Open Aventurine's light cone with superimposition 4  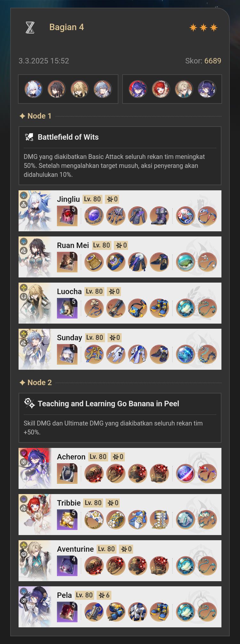pos(67,566)
